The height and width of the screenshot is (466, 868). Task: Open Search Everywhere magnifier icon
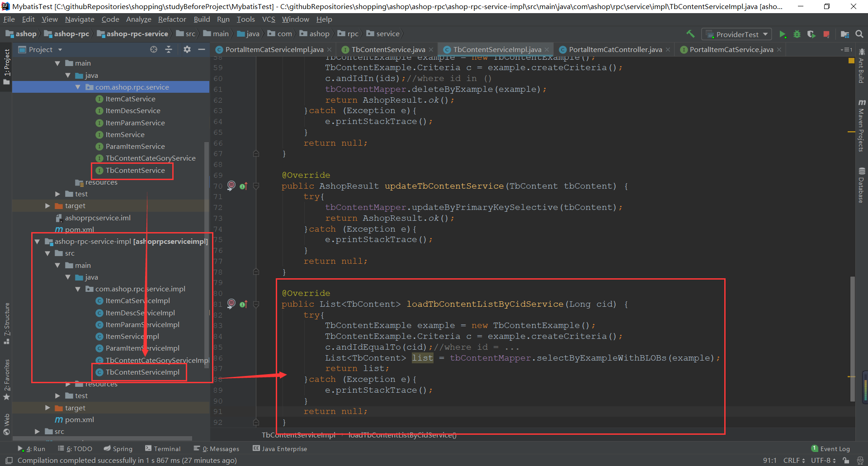859,34
